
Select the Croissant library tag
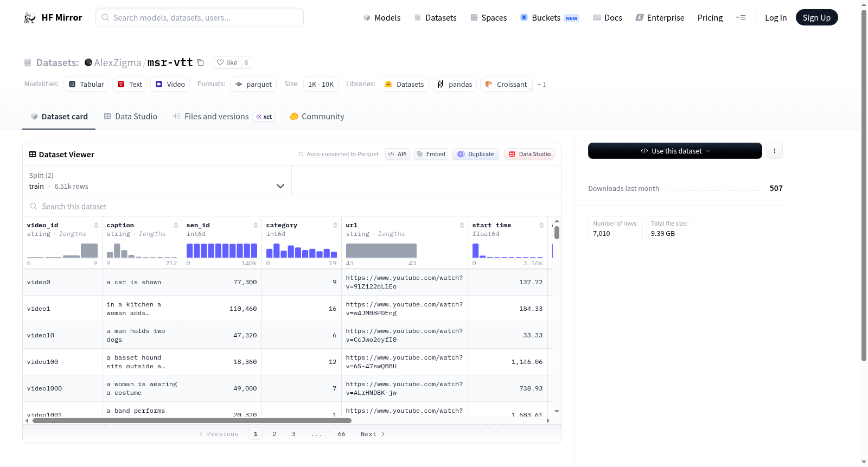click(506, 84)
